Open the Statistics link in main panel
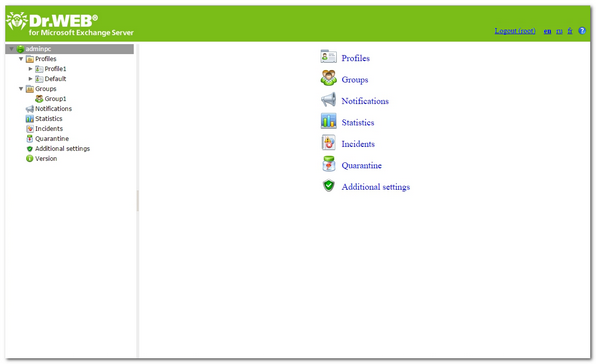The height and width of the screenshot is (364, 596). pos(358,122)
